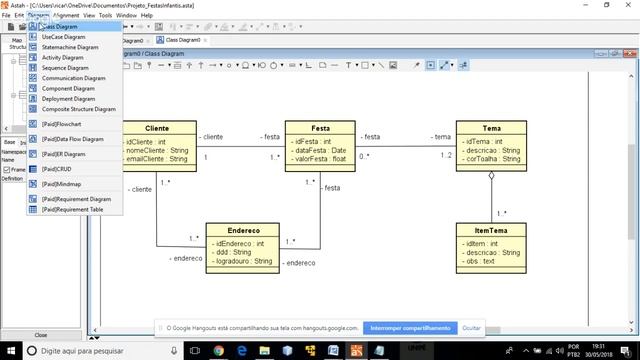640x360 pixels.
Task: Select the Endereco class title
Action: (244, 231)
